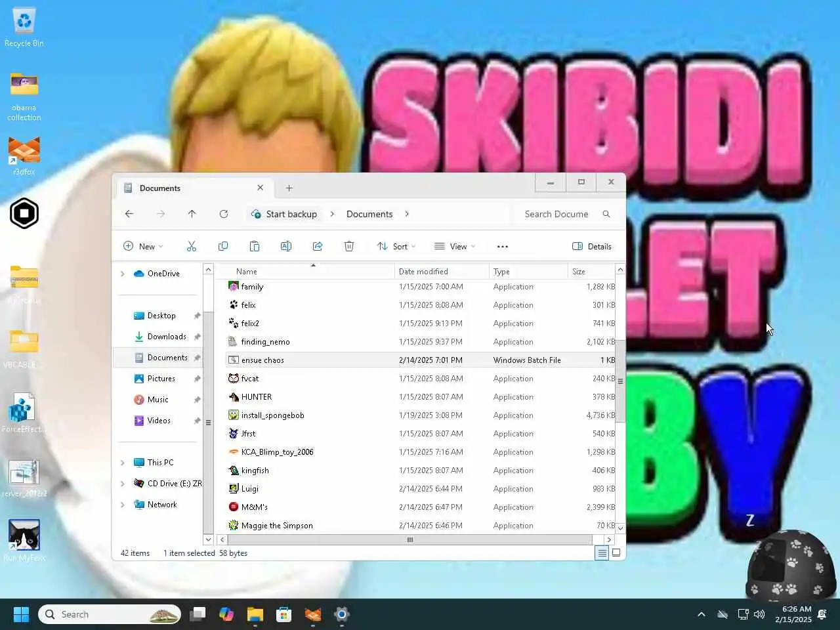This screenshot has height=630, width=840.
Task: Open Recycle Bin desktop icon
Action: 24,28
